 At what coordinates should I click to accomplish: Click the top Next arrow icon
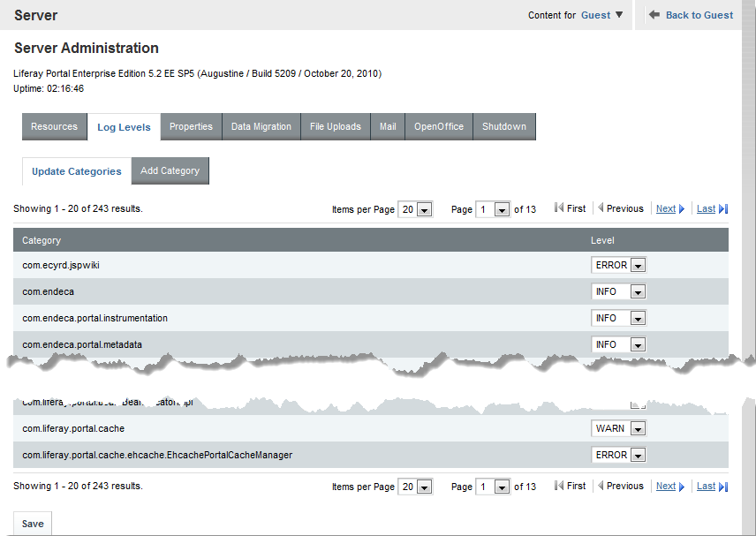[x=681, y=209]
